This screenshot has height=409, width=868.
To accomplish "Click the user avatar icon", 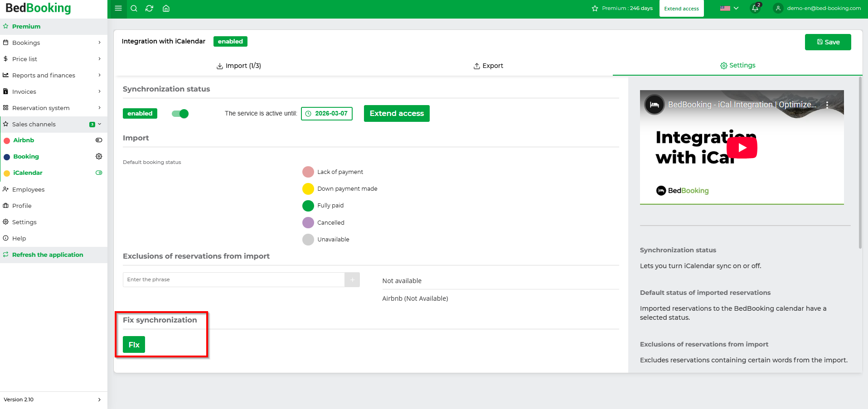I will pos(778,8).
